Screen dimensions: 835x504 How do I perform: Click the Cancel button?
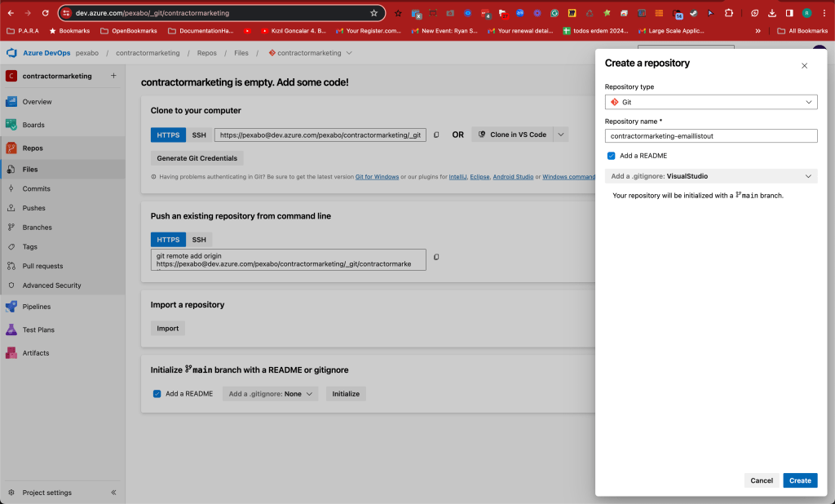pos(762,480)
